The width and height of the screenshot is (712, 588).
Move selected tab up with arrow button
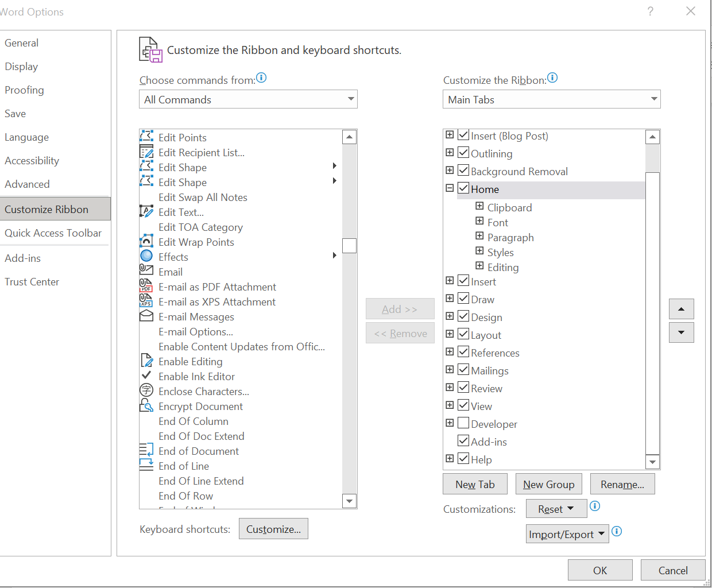point(682,309)
